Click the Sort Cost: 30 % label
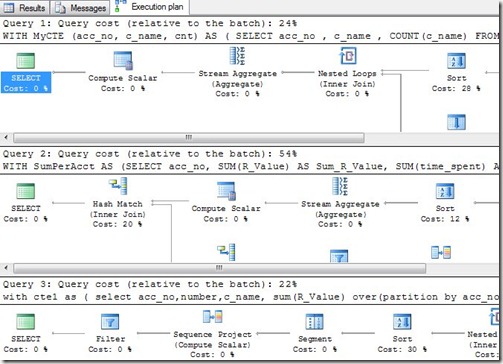 [402, 349]
